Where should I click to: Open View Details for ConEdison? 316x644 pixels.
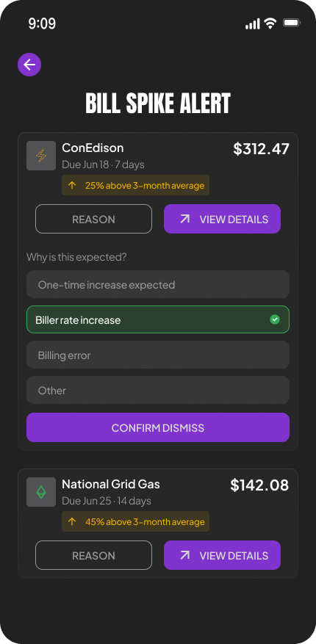point(223,219)
